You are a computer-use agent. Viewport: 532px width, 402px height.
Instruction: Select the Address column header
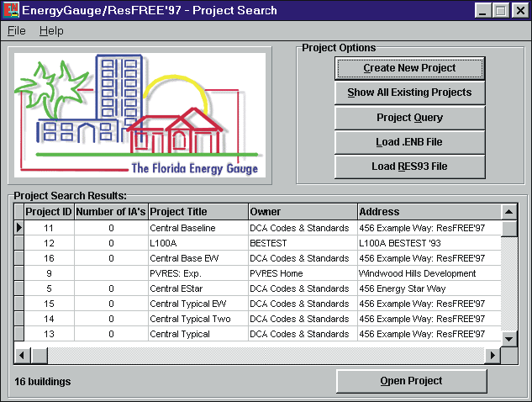pyautogui.click(x=429, y=212)
